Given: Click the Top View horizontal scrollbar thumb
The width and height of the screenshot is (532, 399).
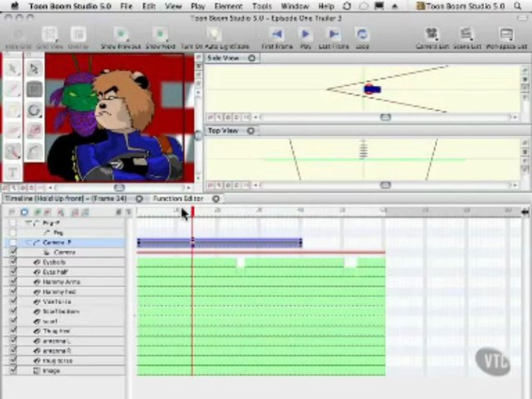Looking at the screenshot, I should [386, 185].
